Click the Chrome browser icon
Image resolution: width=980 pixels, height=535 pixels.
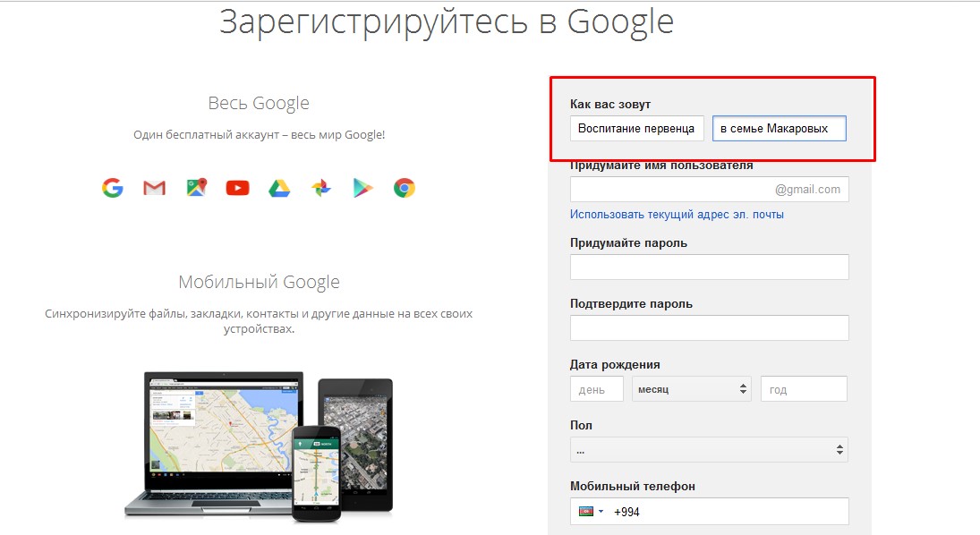(x=404, y=188)
